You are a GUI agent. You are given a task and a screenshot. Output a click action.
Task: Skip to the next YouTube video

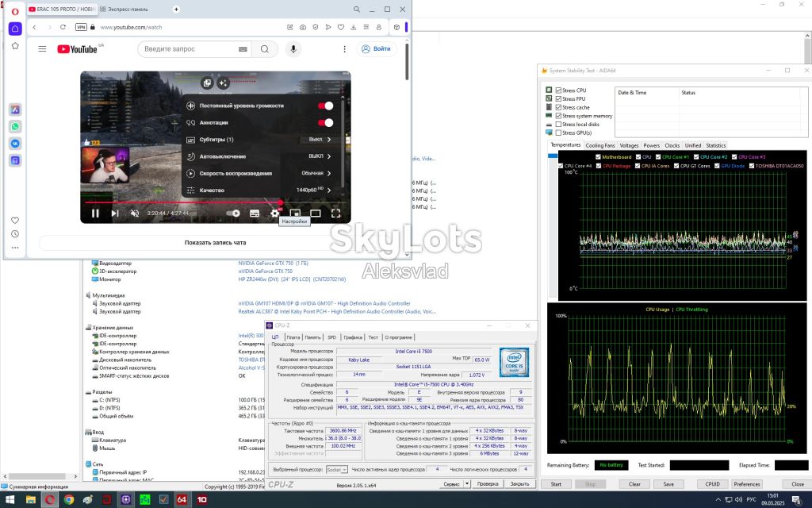115,213
